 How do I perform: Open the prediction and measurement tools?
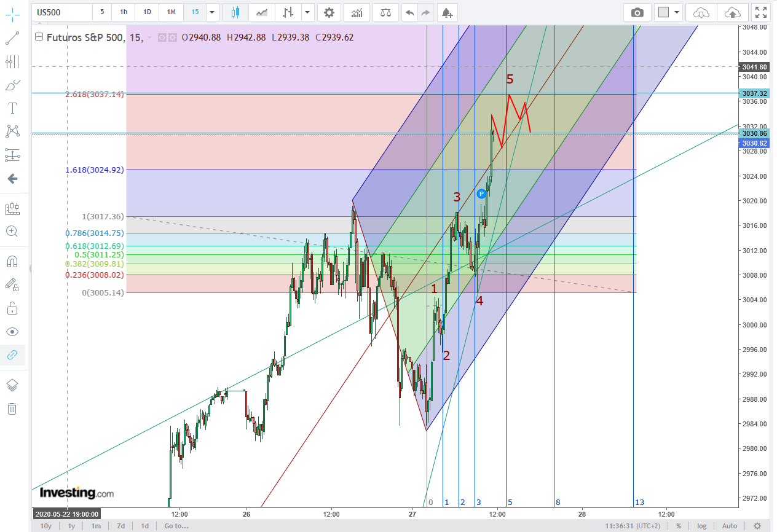pos(12,155)
